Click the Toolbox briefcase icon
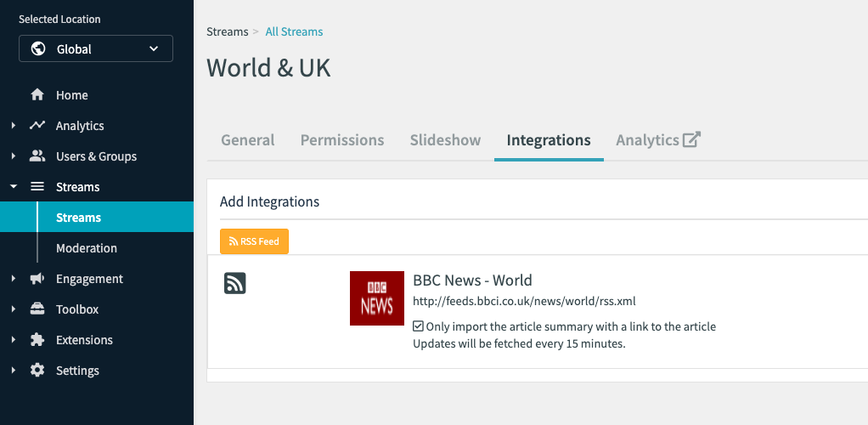This screenshot has height=425, width=868. coord(37,309)
